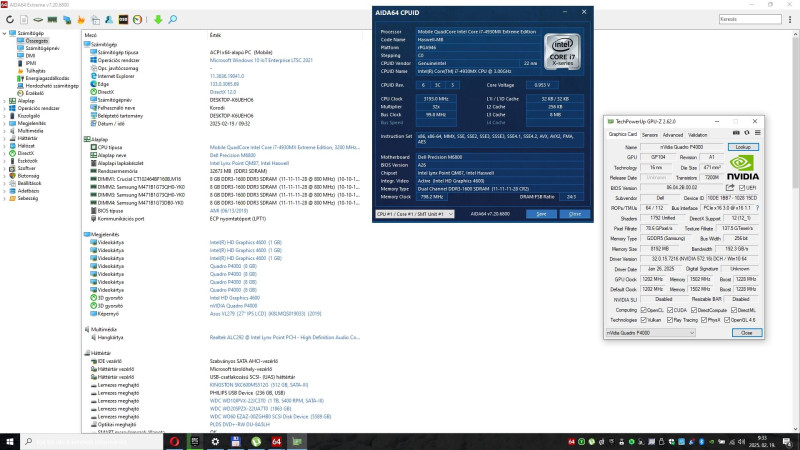The height and width of the screenshot is (450, 800).
Task: Collapse the Számítógép tree node
Action: click(5, 33)
